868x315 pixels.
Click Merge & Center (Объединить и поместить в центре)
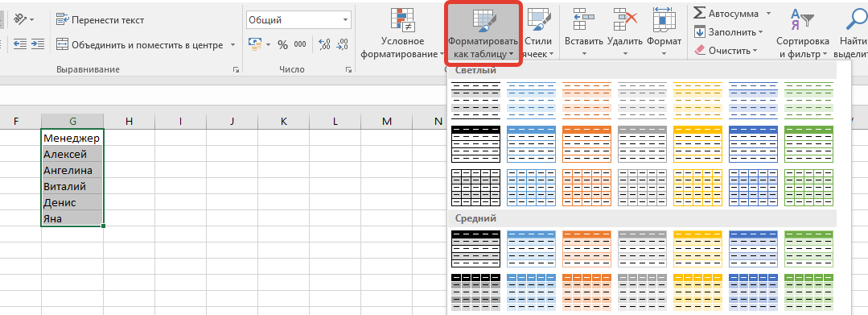tap(139, 45)
